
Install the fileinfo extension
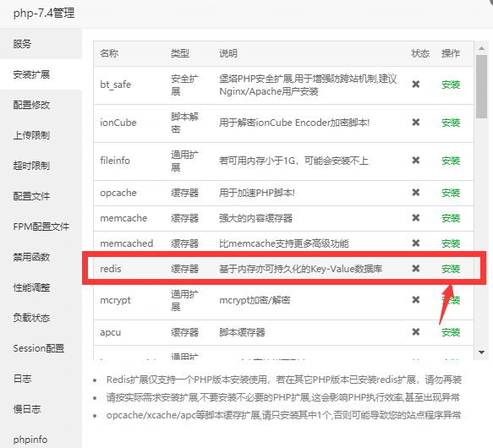tap(451, 161)
